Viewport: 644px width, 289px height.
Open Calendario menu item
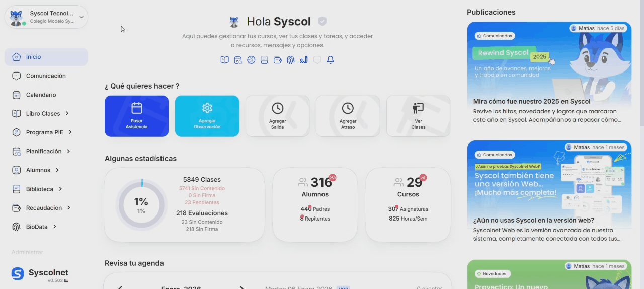46,95
